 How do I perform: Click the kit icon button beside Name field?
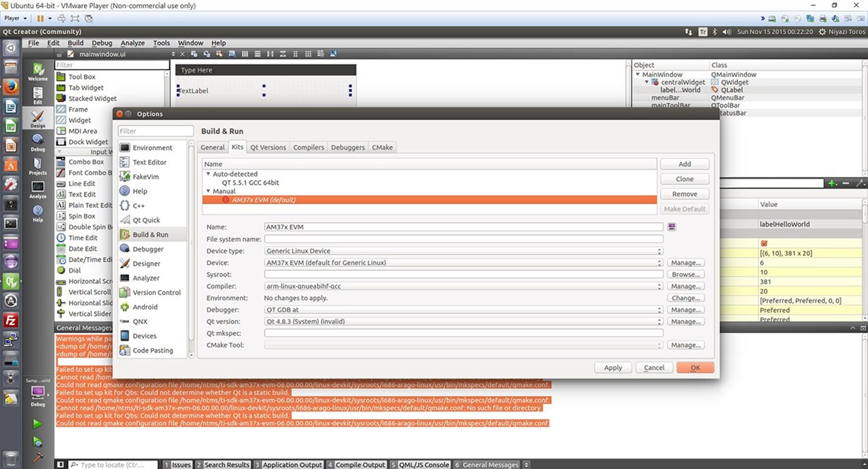point(672,227)
